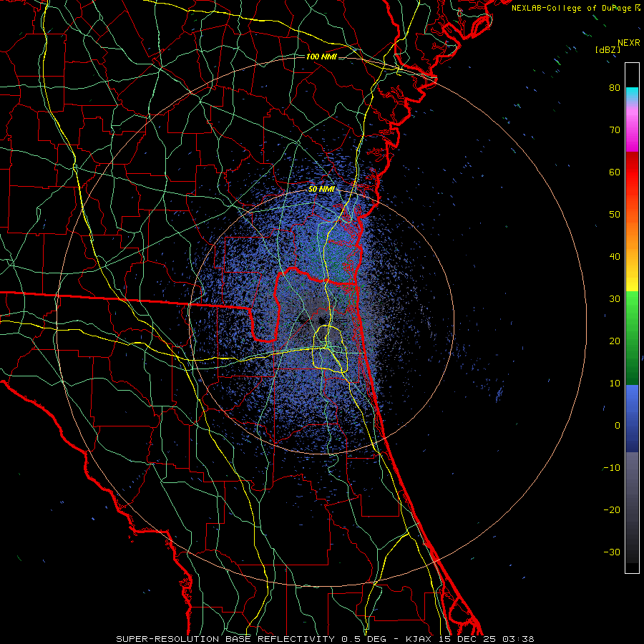Click the 30 dBZ scale value

pos(615,298)
